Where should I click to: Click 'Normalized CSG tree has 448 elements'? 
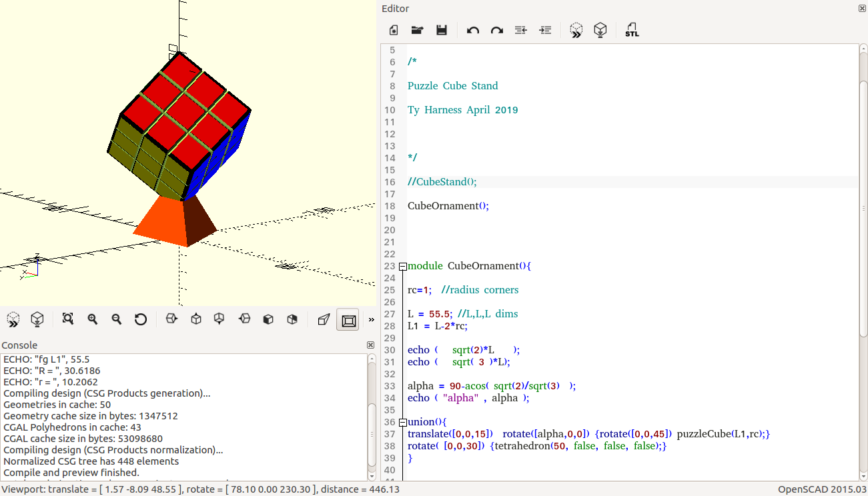(91, 461)
